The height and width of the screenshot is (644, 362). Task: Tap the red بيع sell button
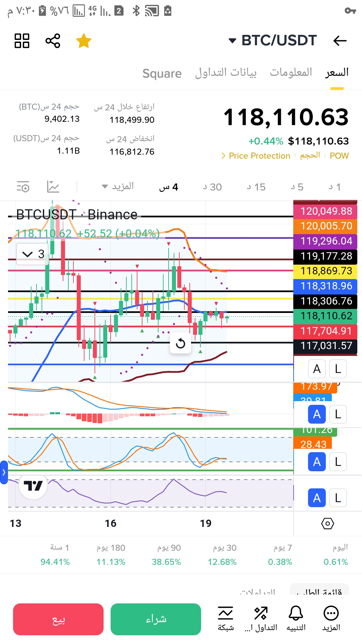(x=58, y=619)
